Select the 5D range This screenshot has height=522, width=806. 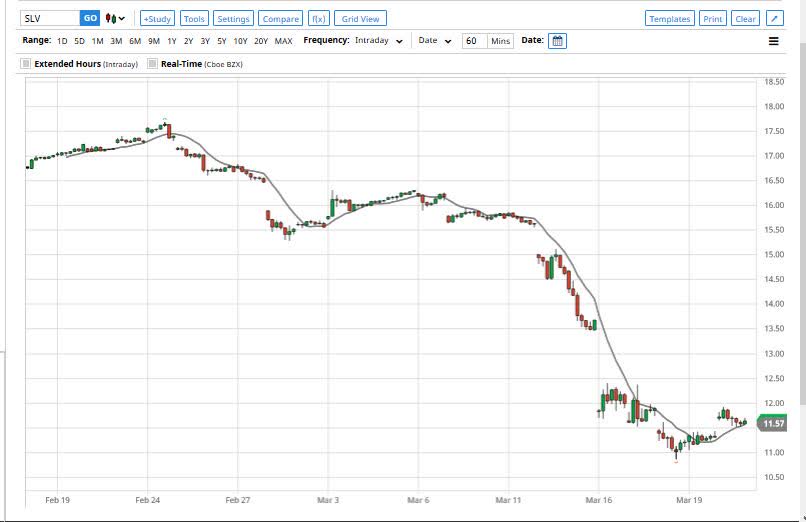pyautogui.click(x=79, y=41)
